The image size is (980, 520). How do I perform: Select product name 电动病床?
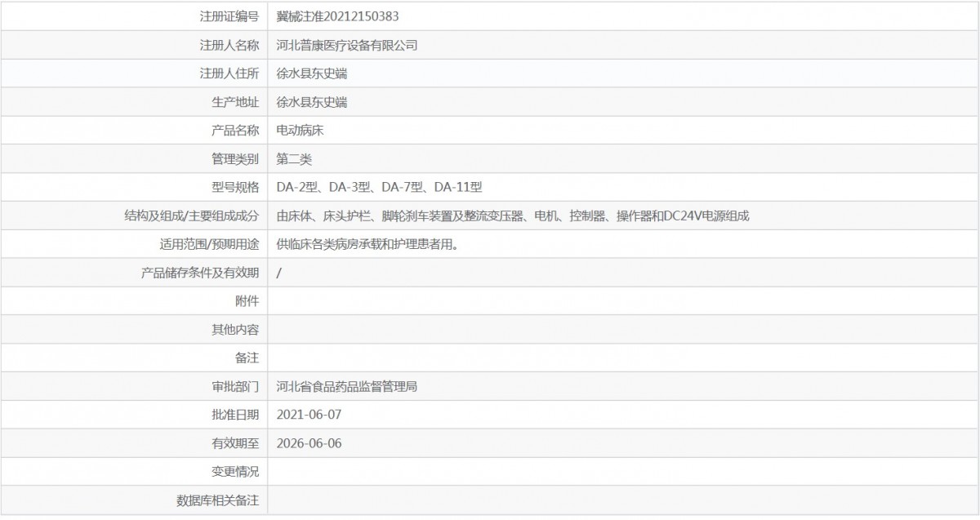click(x=301, y=131)
